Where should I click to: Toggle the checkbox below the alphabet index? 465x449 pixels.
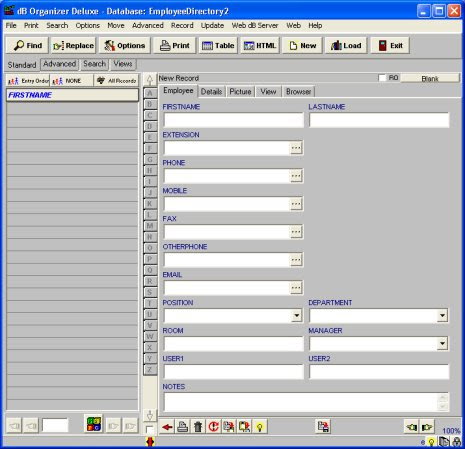pos(149,429)
